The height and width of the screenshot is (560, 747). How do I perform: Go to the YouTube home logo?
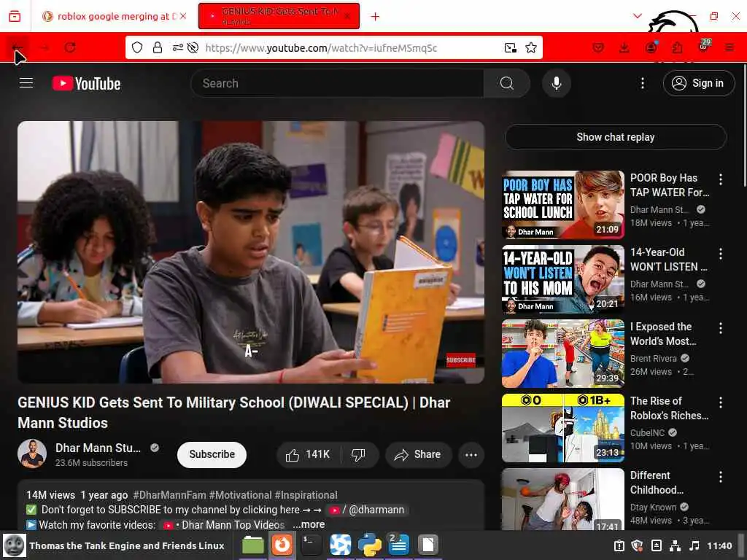86,83
